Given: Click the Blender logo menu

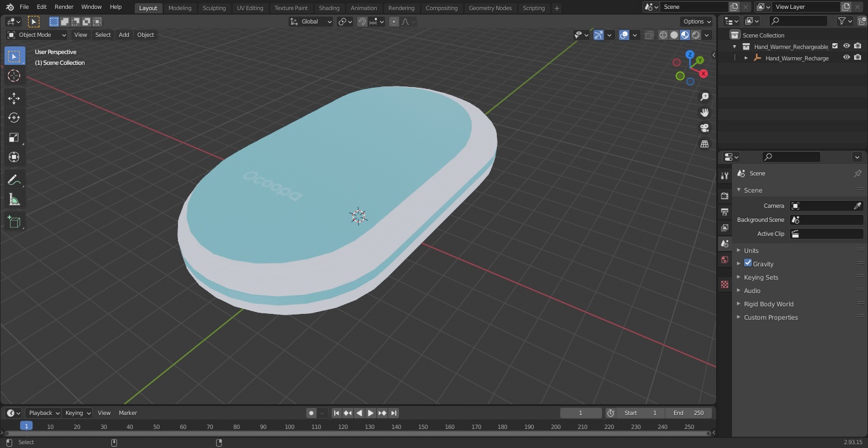Looking at the screenshot, I should (x=10, y=7).
